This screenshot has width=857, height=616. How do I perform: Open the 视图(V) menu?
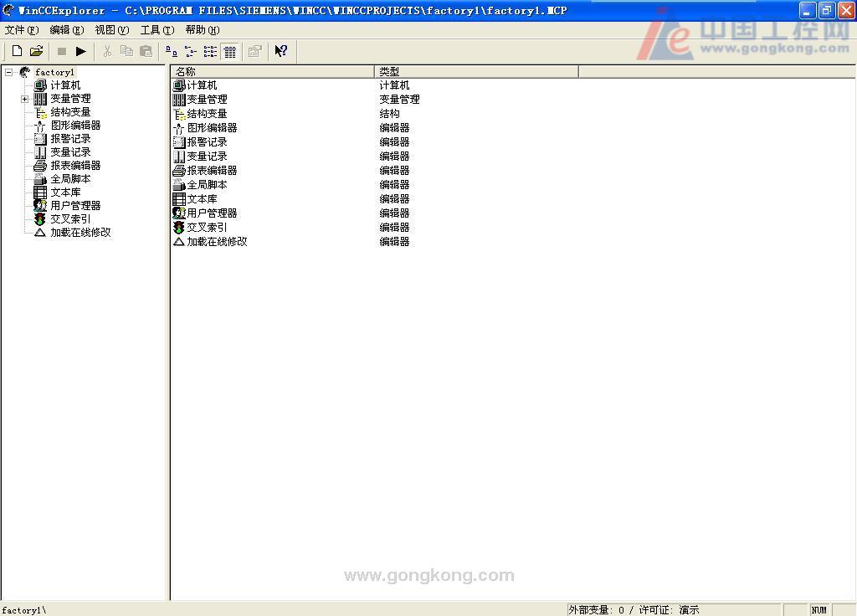(112, 30)
